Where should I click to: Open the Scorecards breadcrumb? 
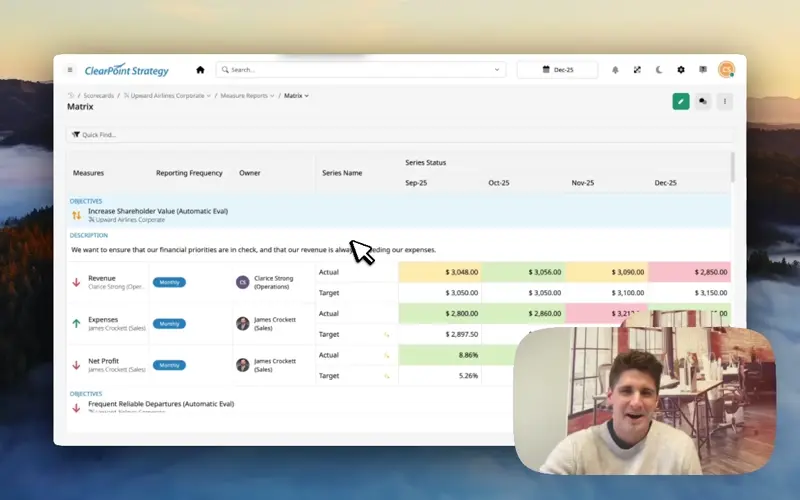(x=98, y=95)
